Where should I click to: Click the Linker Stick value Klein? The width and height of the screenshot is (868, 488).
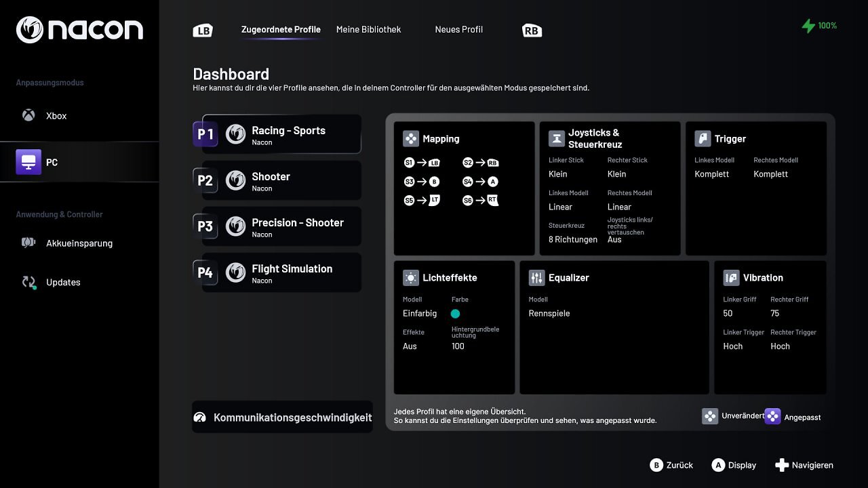click(x=558, y=174)
